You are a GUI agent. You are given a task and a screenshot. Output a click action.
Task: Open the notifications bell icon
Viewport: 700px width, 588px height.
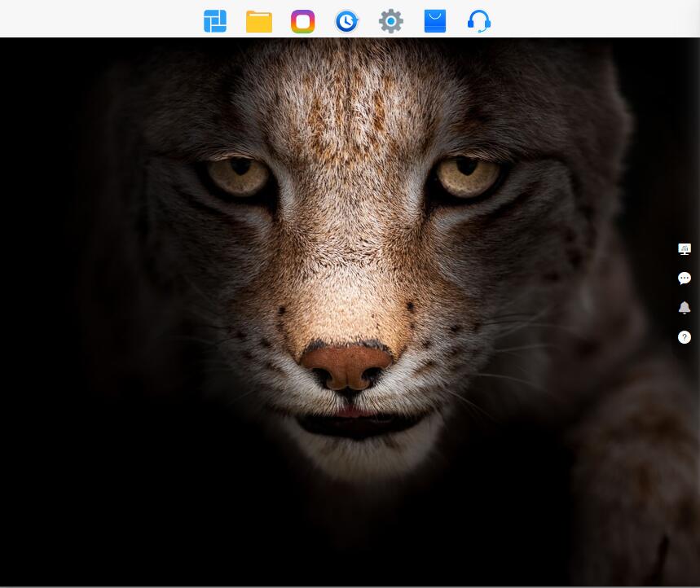pyautogui.click(x=685, y=308)
